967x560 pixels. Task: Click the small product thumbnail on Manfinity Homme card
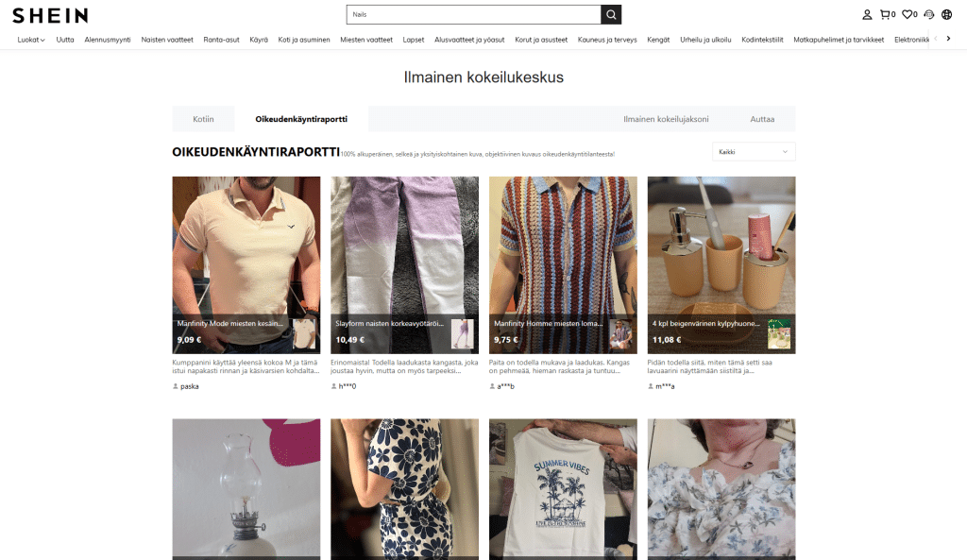point(621,333)
